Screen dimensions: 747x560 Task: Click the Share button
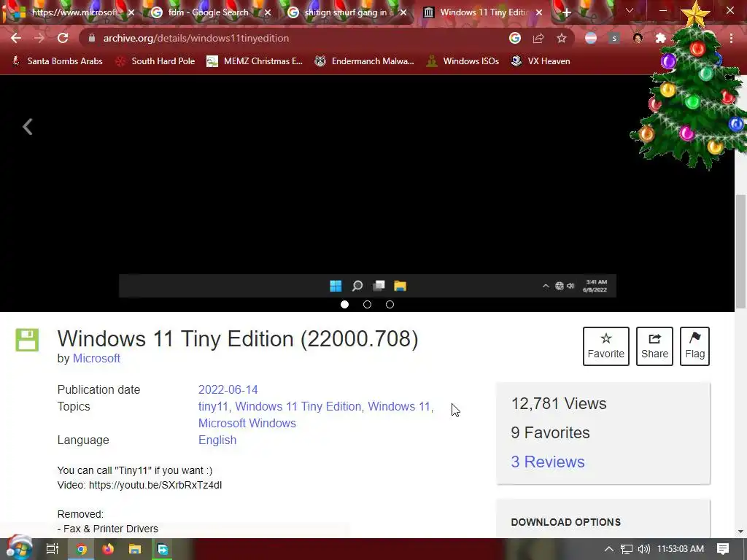pyautogui.click(x=654, y=346)
